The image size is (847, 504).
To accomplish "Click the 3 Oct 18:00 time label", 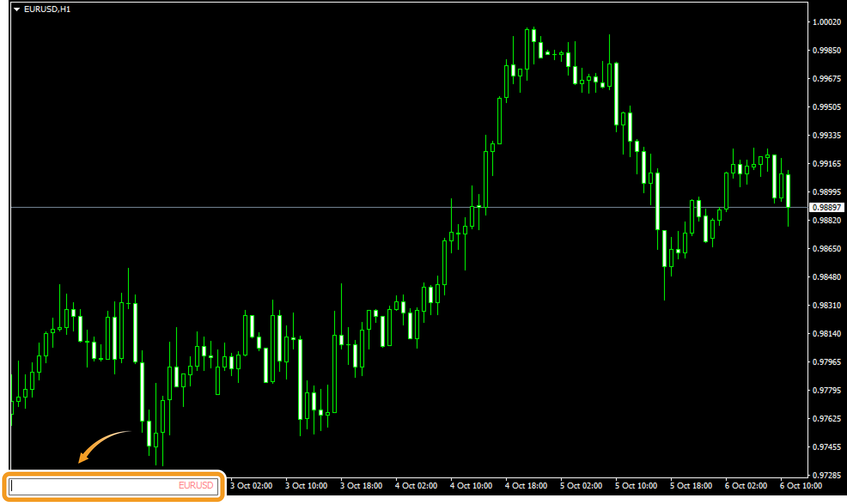I will [361, 486].
